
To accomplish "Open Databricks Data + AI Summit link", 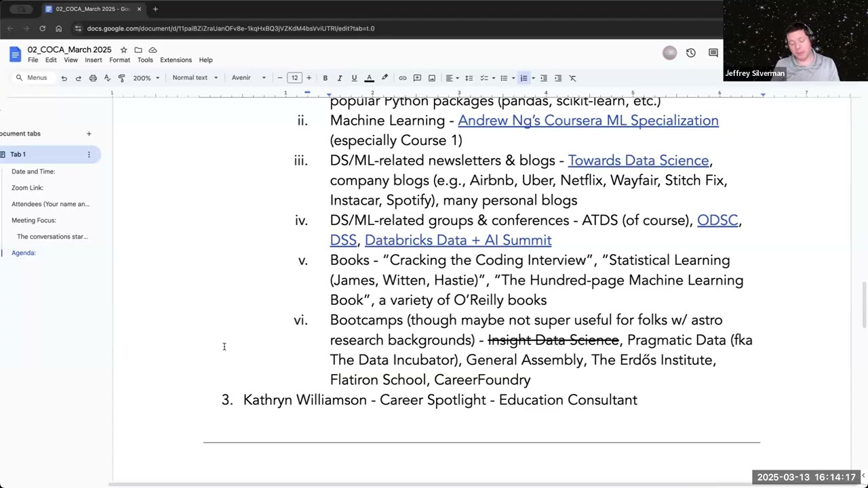I will (x=458, y=241).
